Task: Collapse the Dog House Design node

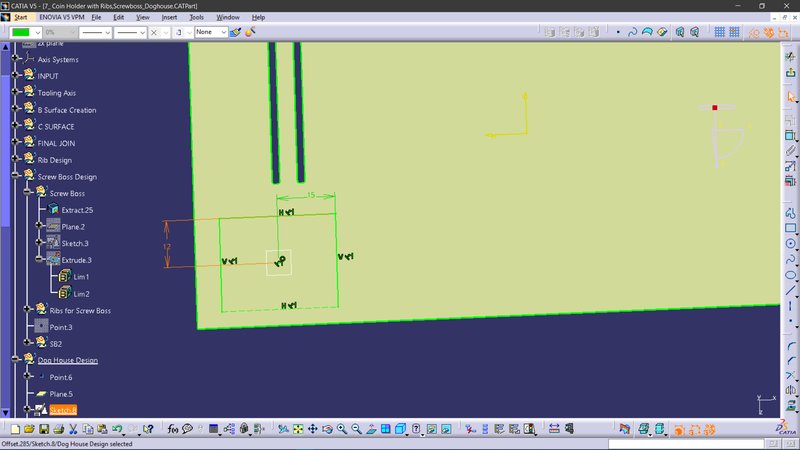Action: point(15,359)
